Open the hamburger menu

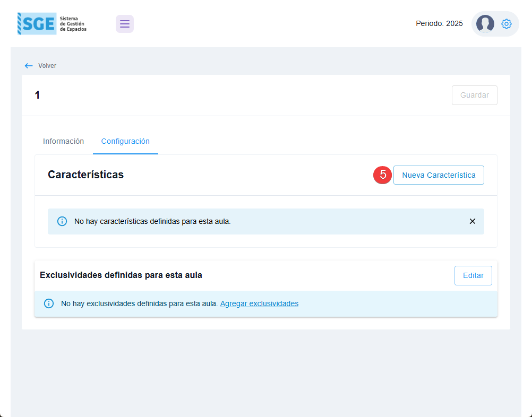125,24
